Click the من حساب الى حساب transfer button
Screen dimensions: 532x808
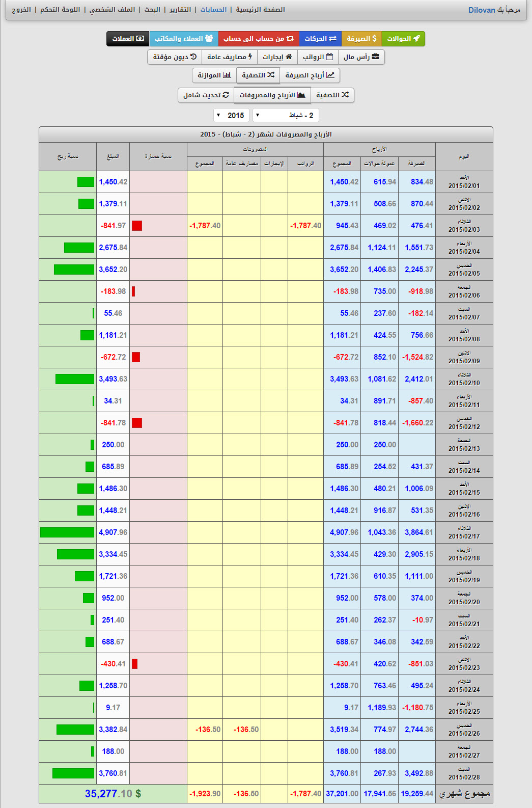[259, 39]
